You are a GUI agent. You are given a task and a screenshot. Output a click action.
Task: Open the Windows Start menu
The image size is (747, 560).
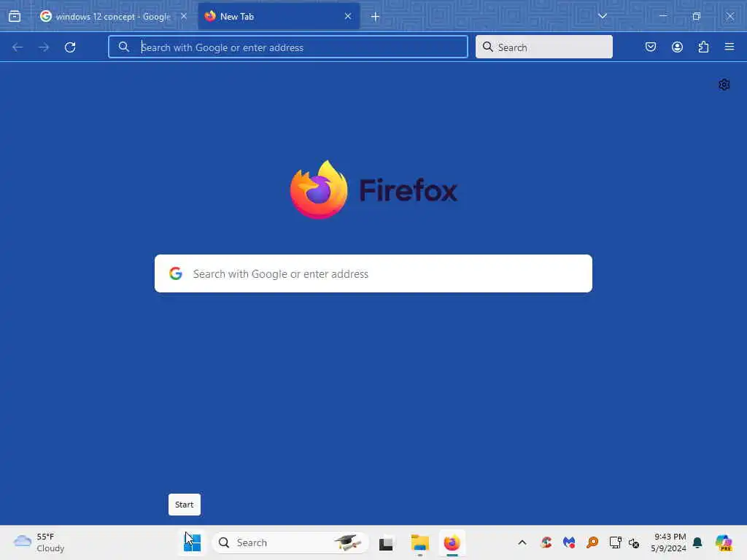pyautogui.click(x=193, y=542)
